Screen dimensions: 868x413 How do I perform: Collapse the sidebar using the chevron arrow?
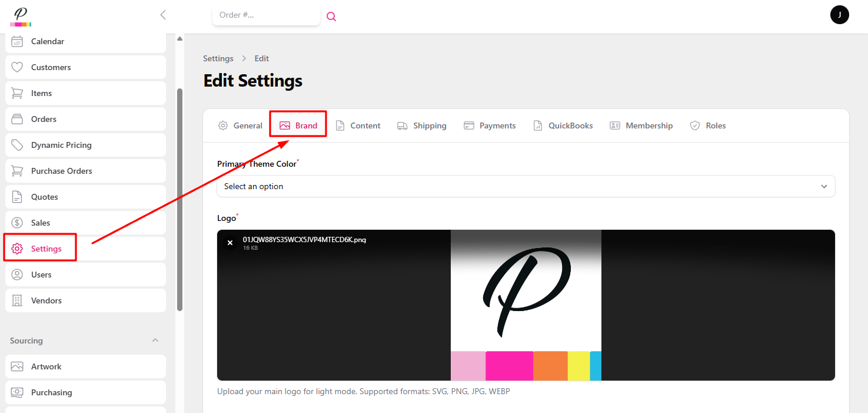click(163, 15)
